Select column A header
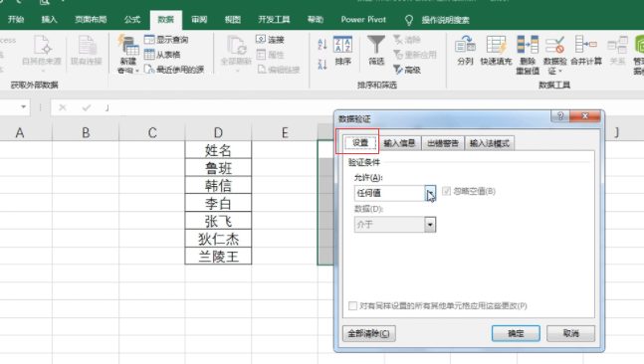Image resolution: width=644 pixels, height=364 pixels. coord(20,132)
